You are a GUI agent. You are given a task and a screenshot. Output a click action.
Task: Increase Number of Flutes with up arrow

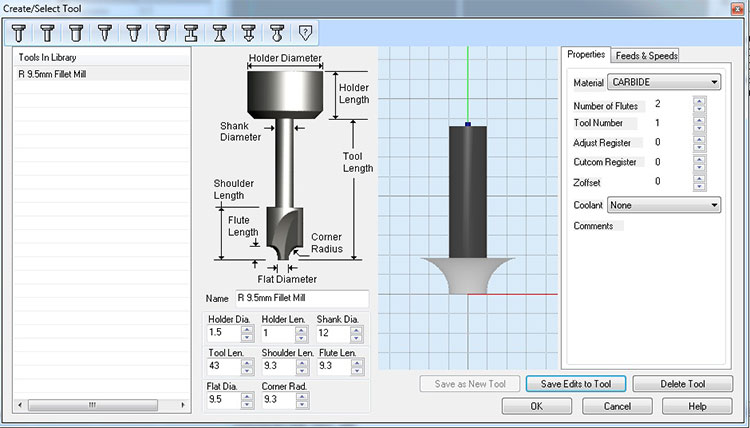699,101
